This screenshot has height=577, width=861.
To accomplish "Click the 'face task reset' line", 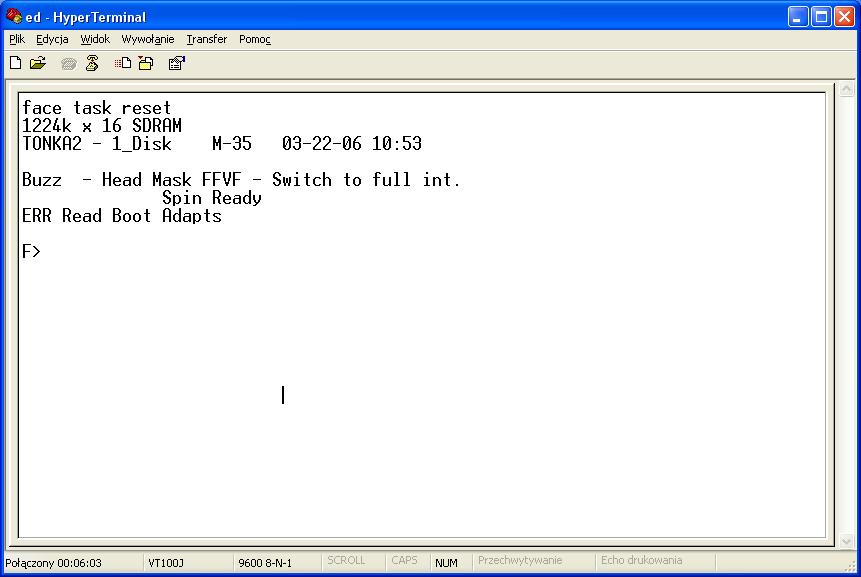I will (x=97, y=108).
